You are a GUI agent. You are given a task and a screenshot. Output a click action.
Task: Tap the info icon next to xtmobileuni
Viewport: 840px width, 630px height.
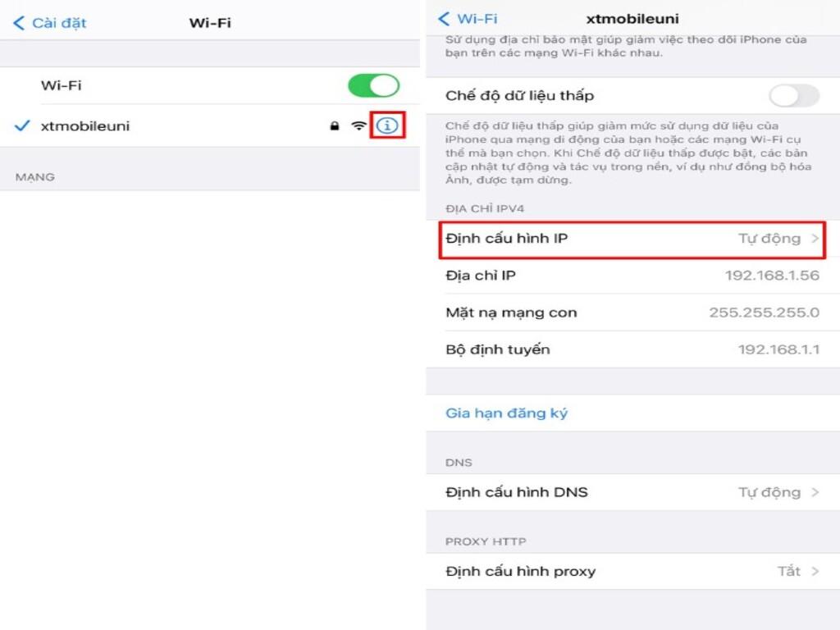387,126
